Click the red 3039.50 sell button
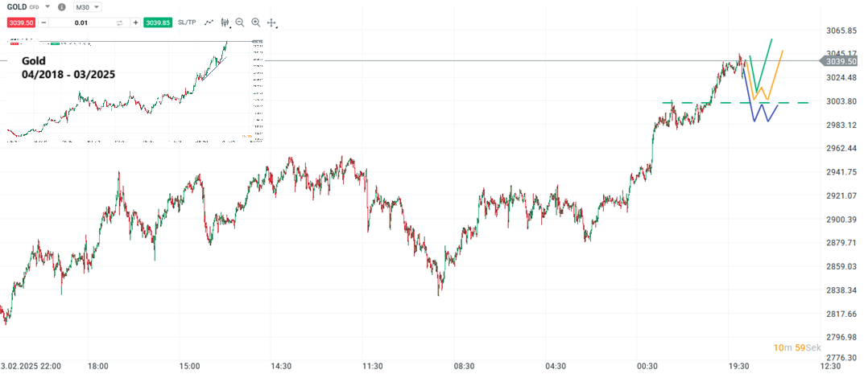868x374 pixels. click(20, 23)
